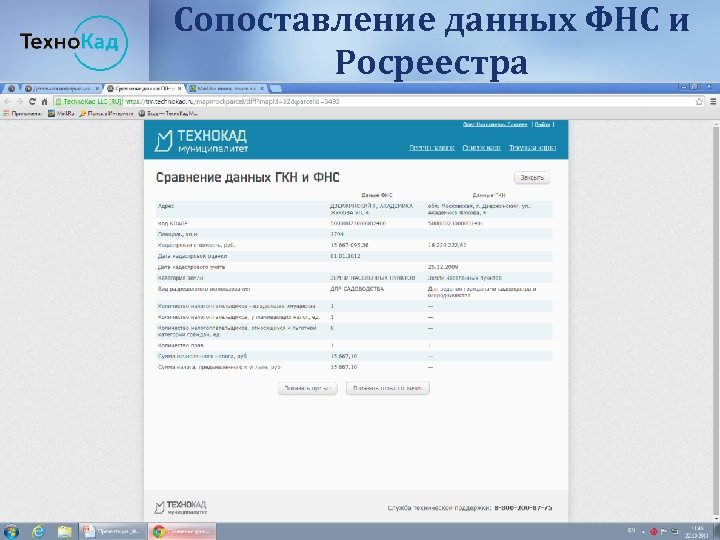Click the ДЛЯ САДОВОДСТВА cell
This screenshot has height=540, width=720.
[357, 289]
